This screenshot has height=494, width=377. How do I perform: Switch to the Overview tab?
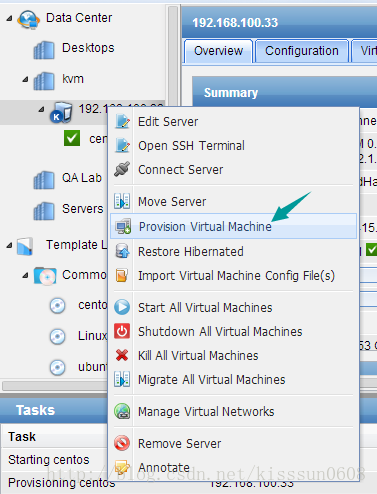[218, 51]
